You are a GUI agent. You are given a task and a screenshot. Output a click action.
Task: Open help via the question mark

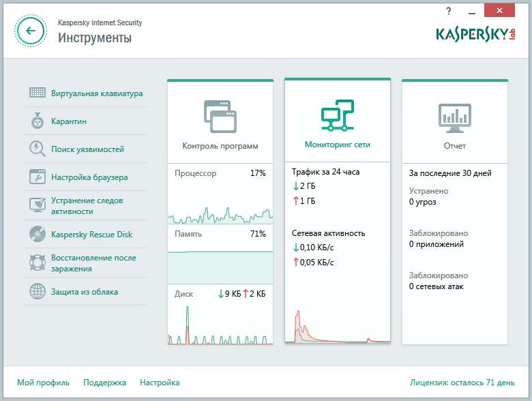449,11
